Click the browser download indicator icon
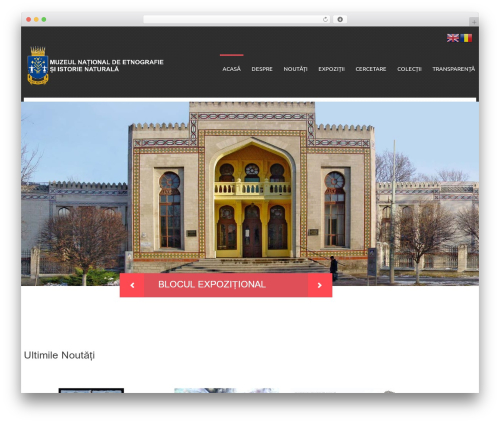The width and height of the screenshot is (500, 423). [x=340, y=19]
